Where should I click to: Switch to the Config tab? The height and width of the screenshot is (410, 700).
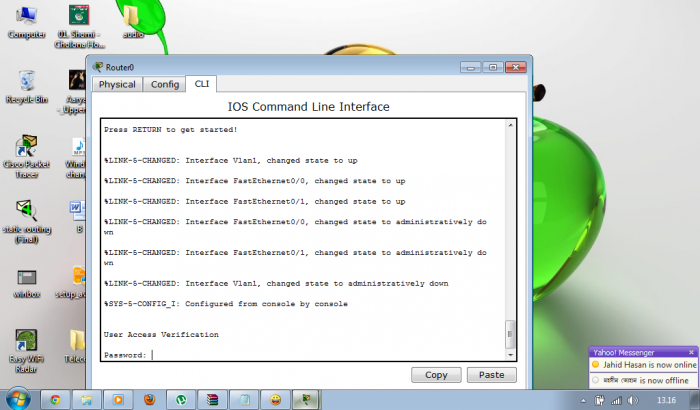[x=165, y=84]
